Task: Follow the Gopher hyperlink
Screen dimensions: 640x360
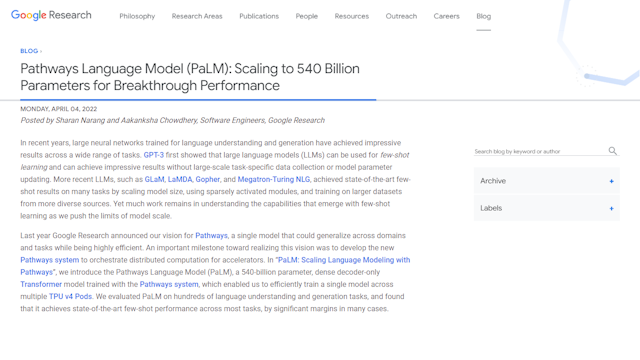Action: click(207, 179)
